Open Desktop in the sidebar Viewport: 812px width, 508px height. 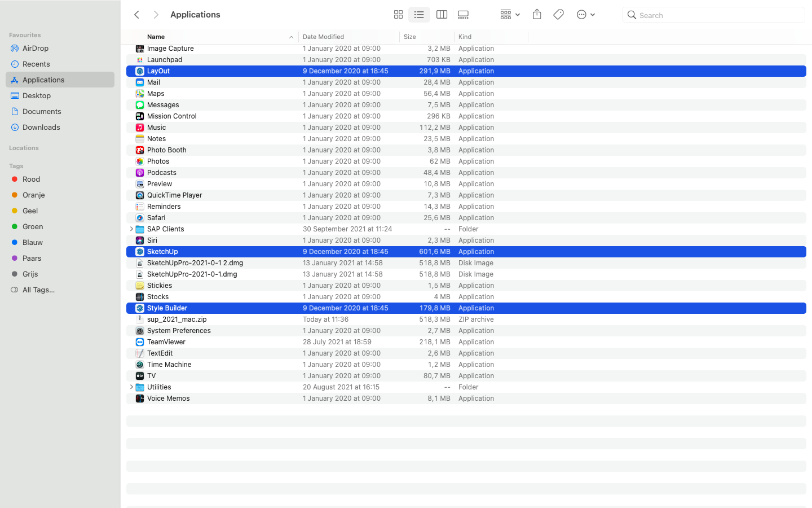tap(60, 96)
